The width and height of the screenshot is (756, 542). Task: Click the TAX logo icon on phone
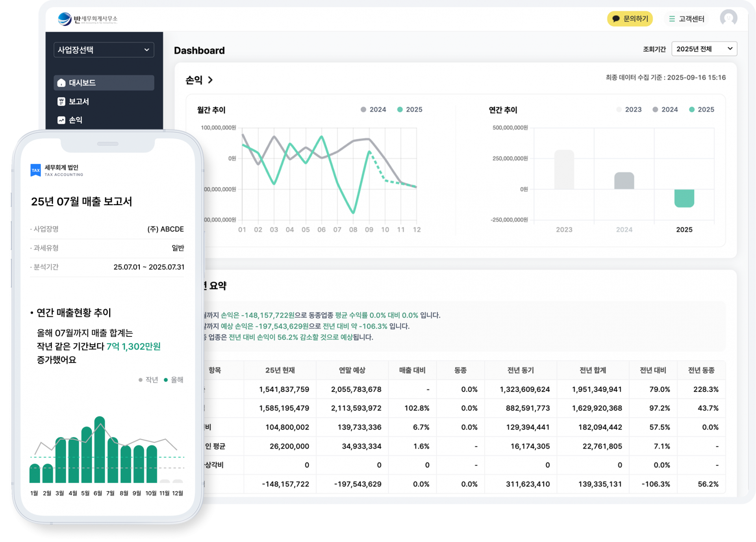(35, 170)
